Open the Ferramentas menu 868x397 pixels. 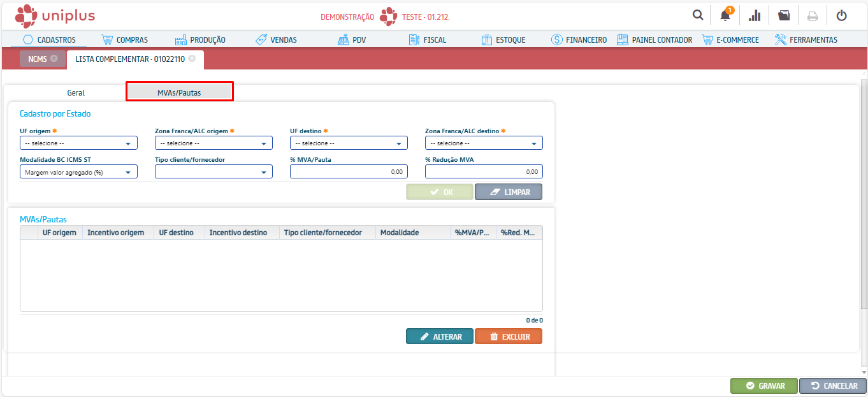coord(806,40)
